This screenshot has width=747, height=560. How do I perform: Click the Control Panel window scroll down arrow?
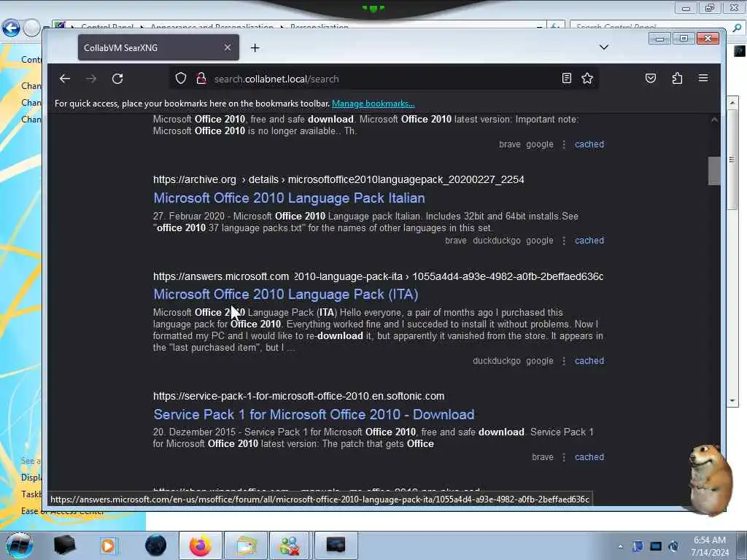[x=732, y=400]
